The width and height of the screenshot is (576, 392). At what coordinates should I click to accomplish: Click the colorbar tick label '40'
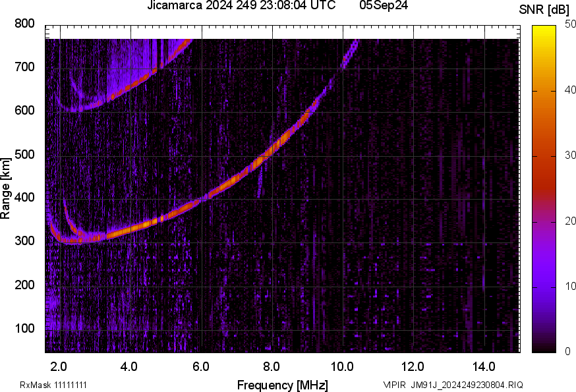pos(570,90)
